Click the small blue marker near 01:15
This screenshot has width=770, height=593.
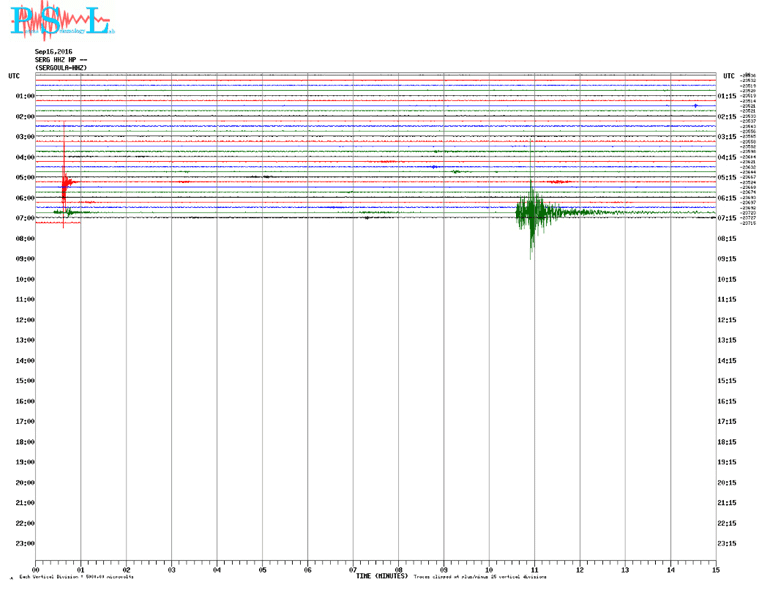[x=695, y=105]
